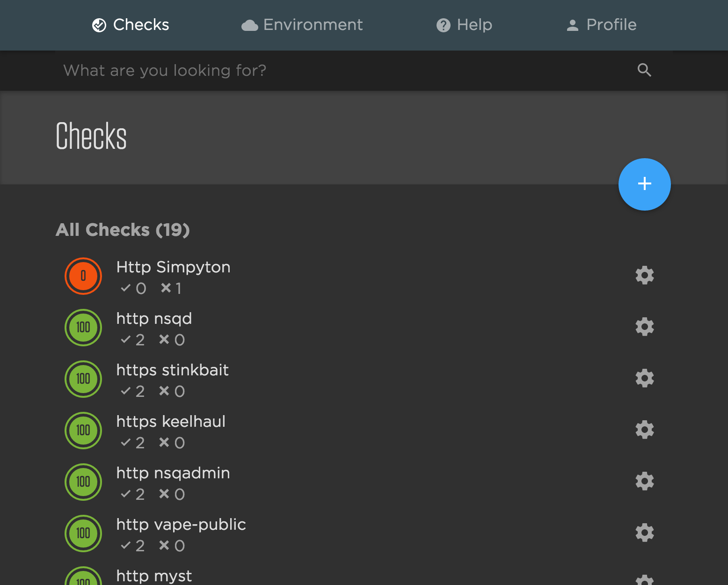
Task: Select the Checks tab
Action: 131,25
